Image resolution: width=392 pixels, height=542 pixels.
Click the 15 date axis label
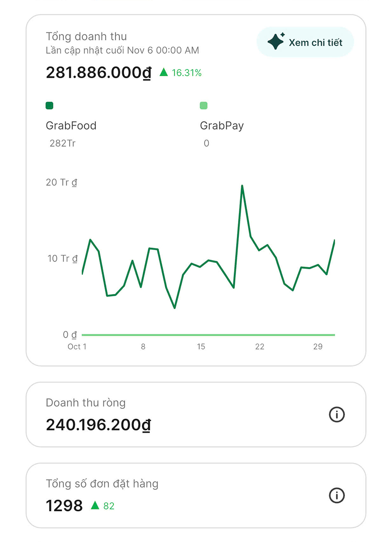pos(201,347)
